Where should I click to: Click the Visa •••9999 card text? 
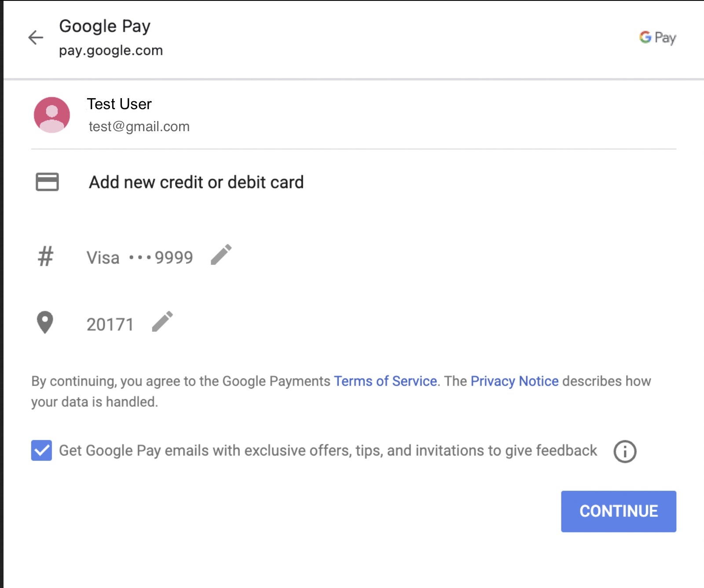pos(140,257)
